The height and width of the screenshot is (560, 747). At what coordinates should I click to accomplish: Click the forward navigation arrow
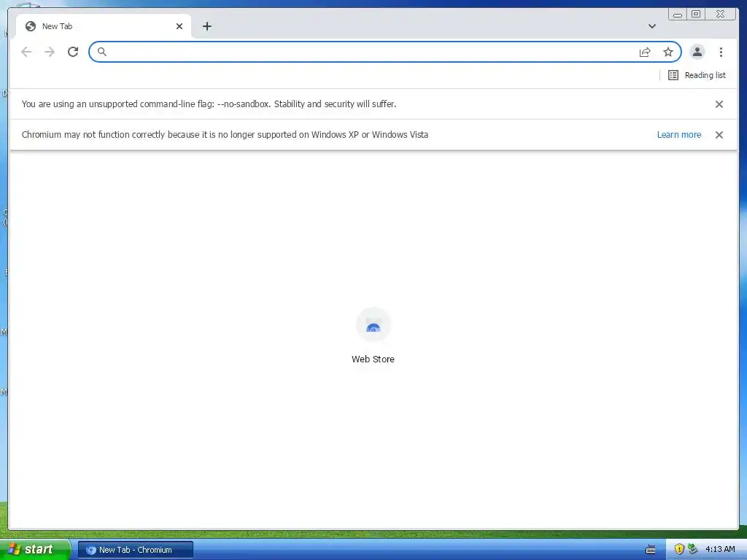(50, 52)
